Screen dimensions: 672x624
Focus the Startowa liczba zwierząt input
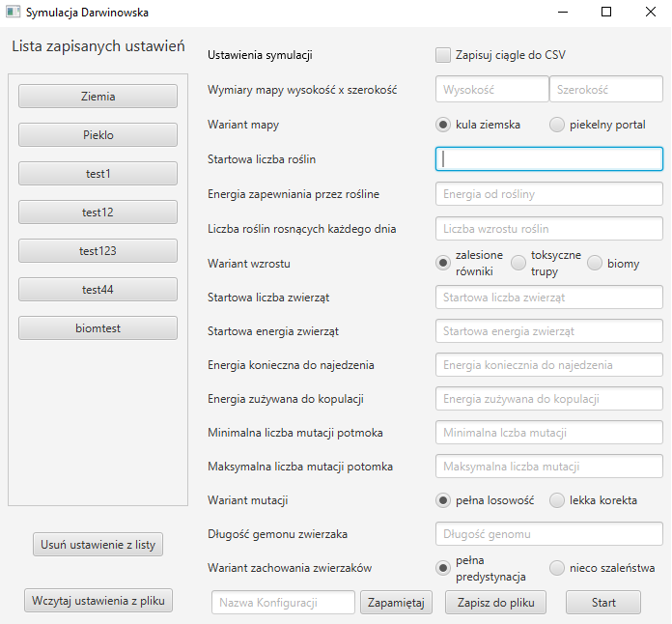[x=549, y=298]
